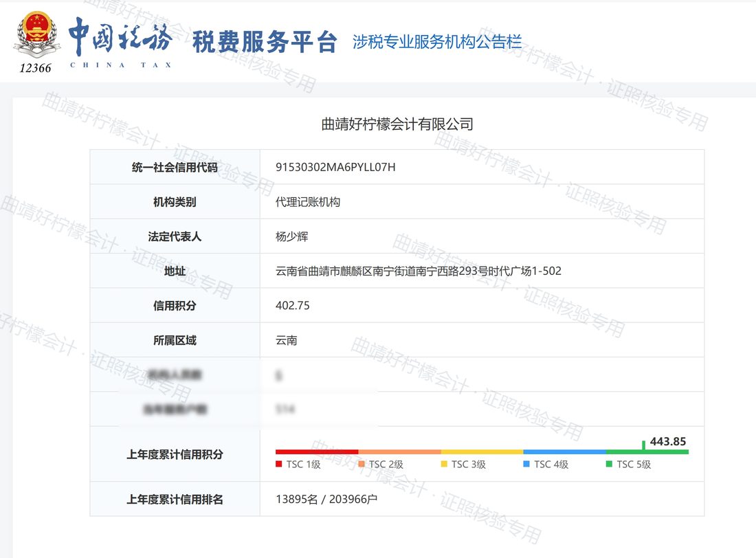Click the yellow TSC 3级 legend swatch
Screen dimensions: 756x558
click(x=444, y=464)
